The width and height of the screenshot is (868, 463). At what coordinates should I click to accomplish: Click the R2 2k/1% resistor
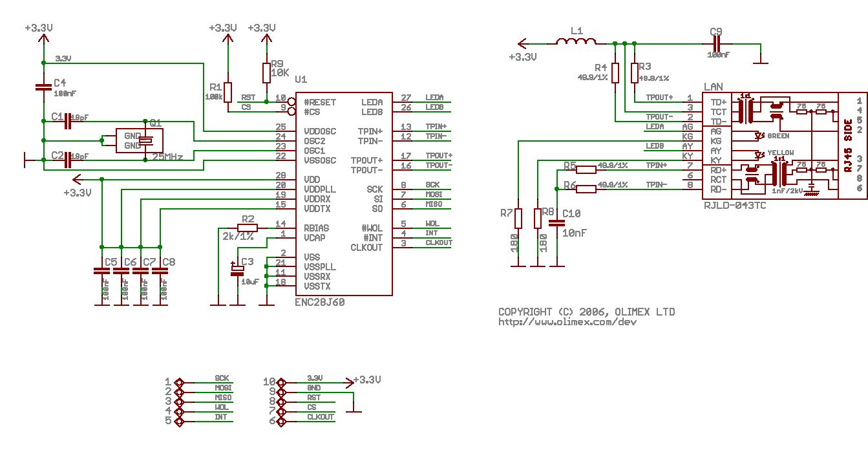247,228
